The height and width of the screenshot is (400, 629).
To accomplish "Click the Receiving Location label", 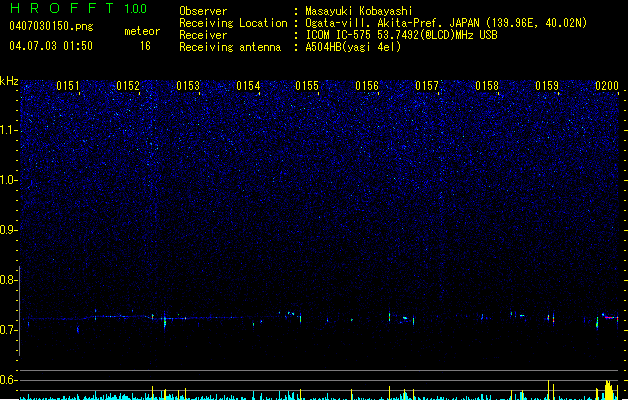I will tap(233, 23).
